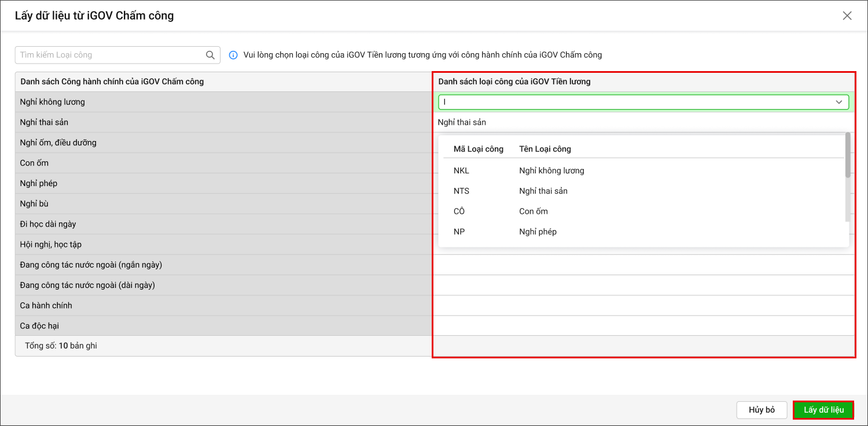Open the loại công cell for Ca hành chính
Screen dimensions: 868x426
pyautogui.click(x=643, y=305)
